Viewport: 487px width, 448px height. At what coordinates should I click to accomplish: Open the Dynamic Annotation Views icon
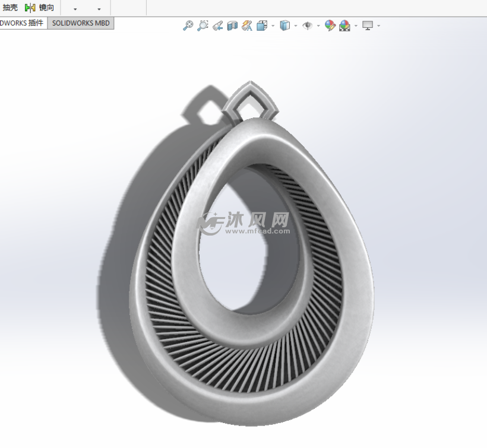tap(247, 26)
